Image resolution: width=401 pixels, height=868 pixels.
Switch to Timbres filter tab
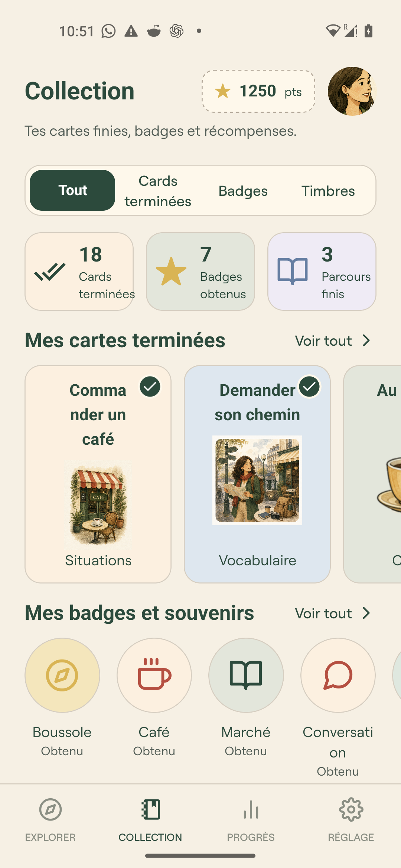(x=328, y=191)
